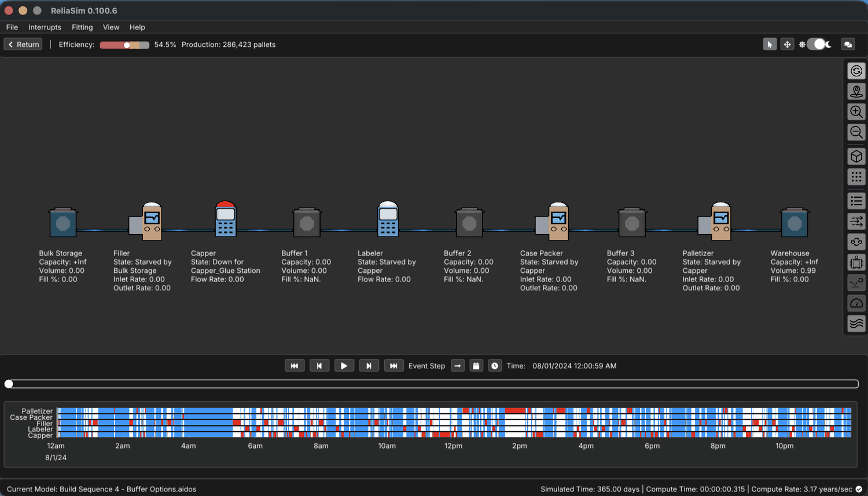Click the dotted grid icon
The height and width of the screenshot is (496, 868).
(x=856, y=177)
